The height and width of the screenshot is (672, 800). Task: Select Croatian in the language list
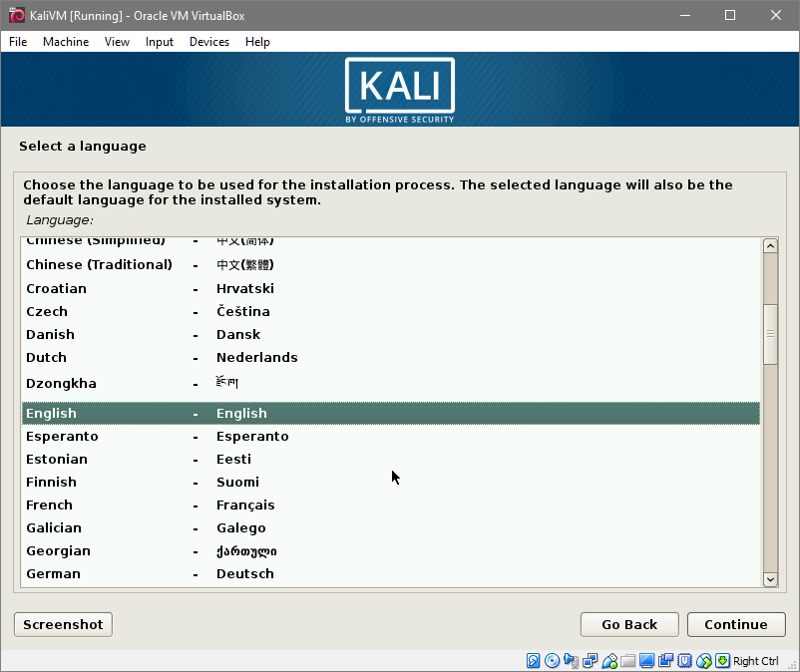tap(391, 288)
